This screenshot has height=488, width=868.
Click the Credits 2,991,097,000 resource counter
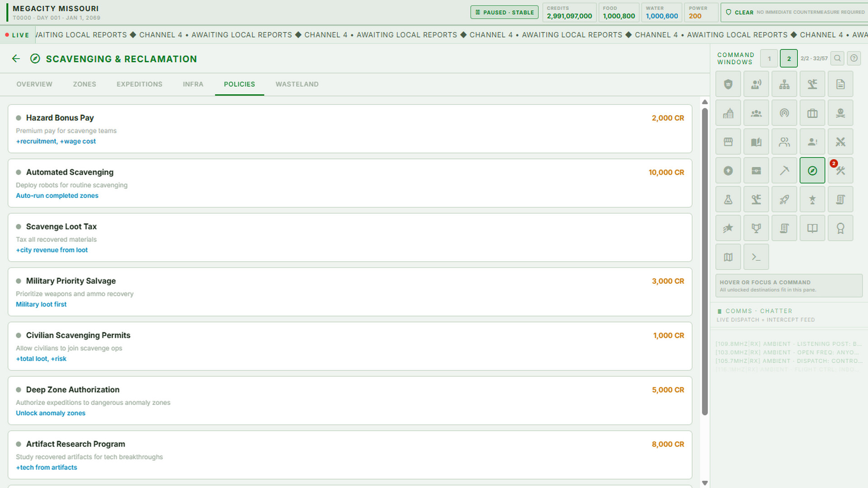[569, 12]
